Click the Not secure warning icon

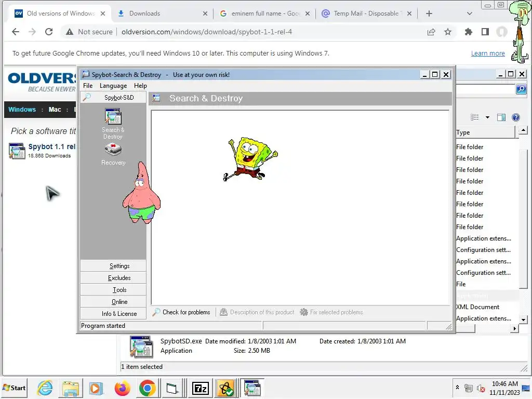point(70,32)
